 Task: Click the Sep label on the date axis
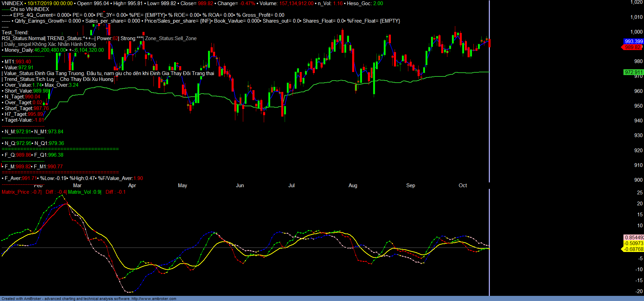(410, 185)
